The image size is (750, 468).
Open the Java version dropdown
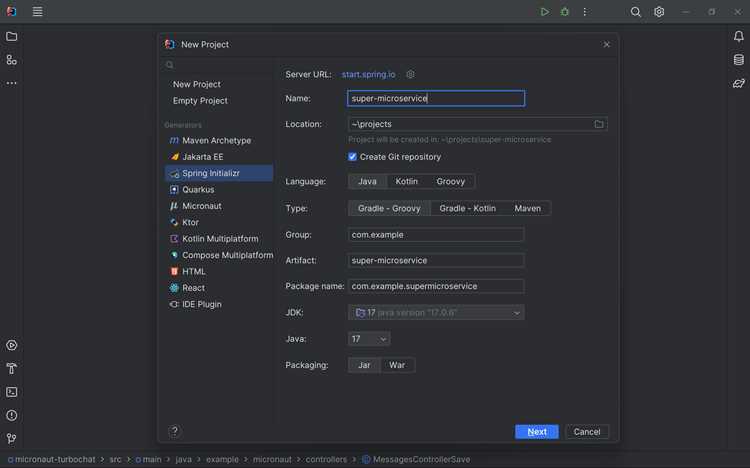click(369, 339)
